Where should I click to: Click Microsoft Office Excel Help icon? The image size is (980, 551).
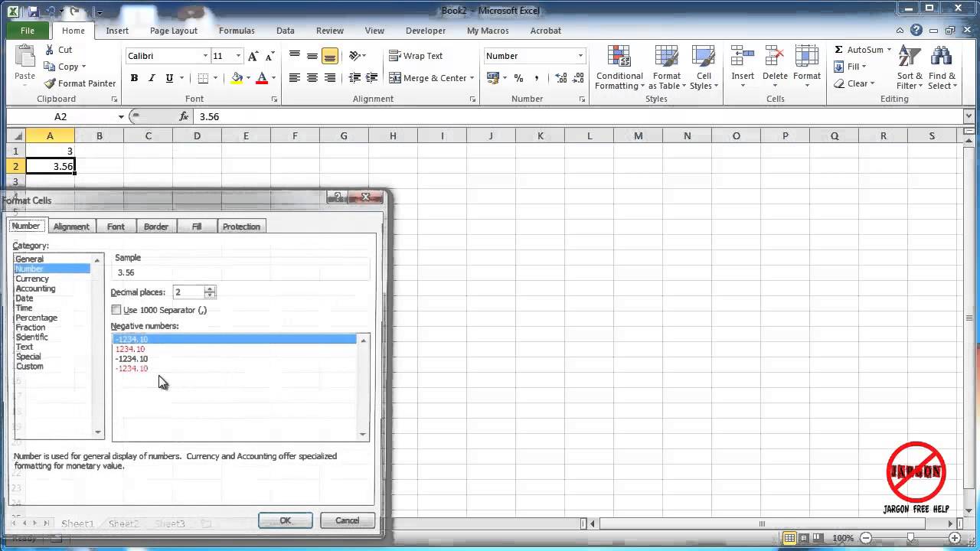(917, 31)
